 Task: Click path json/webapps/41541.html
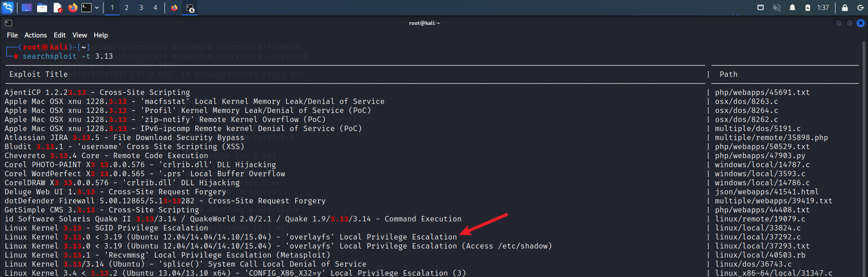[767, 192]
